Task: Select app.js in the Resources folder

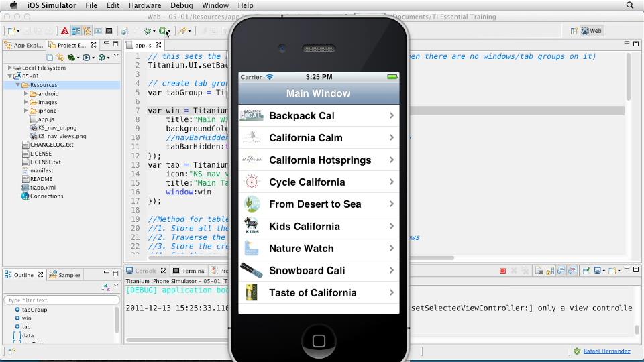Action: (46, 119)
